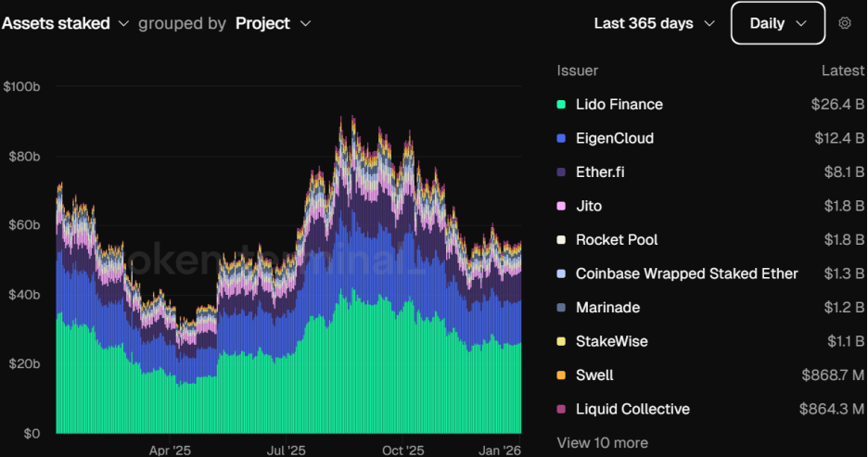
Task: Click the Lido Finance green color swatch
Action: [x=561, y=105]
